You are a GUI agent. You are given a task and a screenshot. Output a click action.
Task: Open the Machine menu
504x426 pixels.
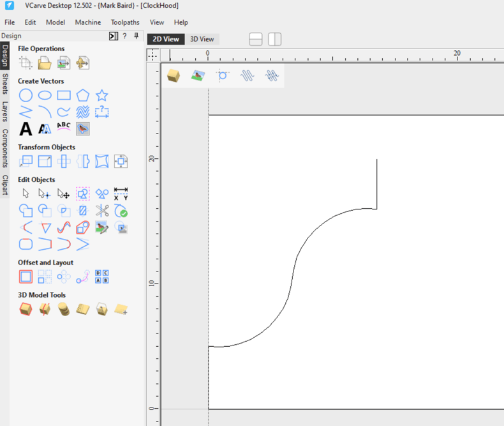87,22
